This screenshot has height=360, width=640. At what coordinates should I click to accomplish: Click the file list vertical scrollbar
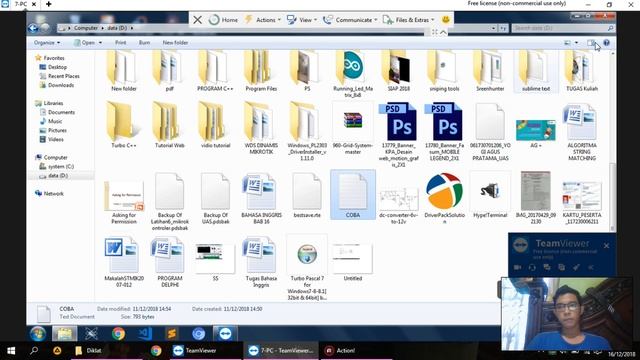[613, 198]
